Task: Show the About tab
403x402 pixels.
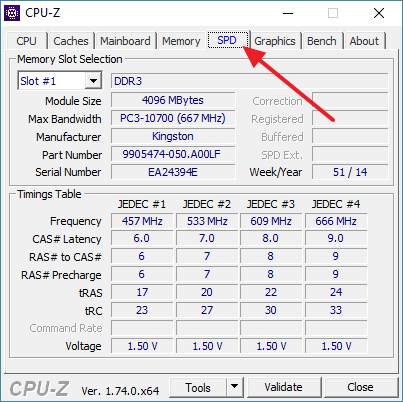Action: click(364, 41)
